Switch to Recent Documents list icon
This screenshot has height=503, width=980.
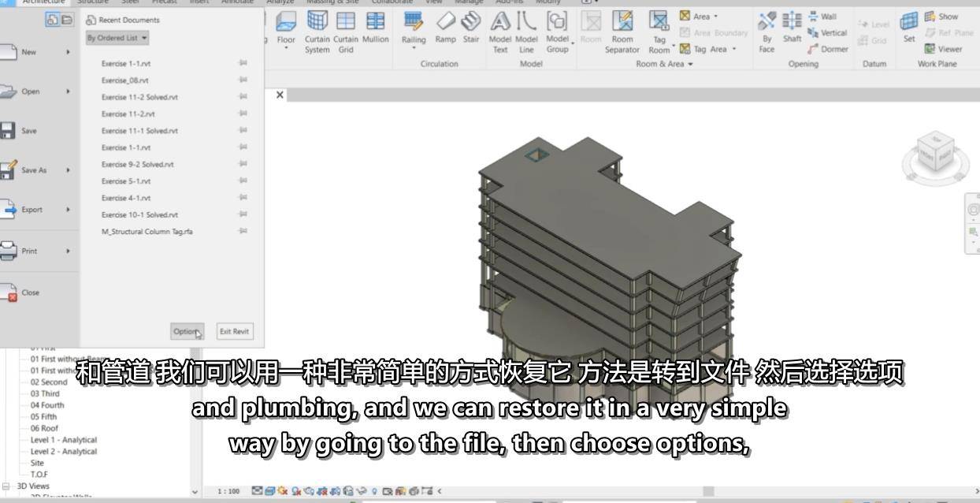point(53,20)
